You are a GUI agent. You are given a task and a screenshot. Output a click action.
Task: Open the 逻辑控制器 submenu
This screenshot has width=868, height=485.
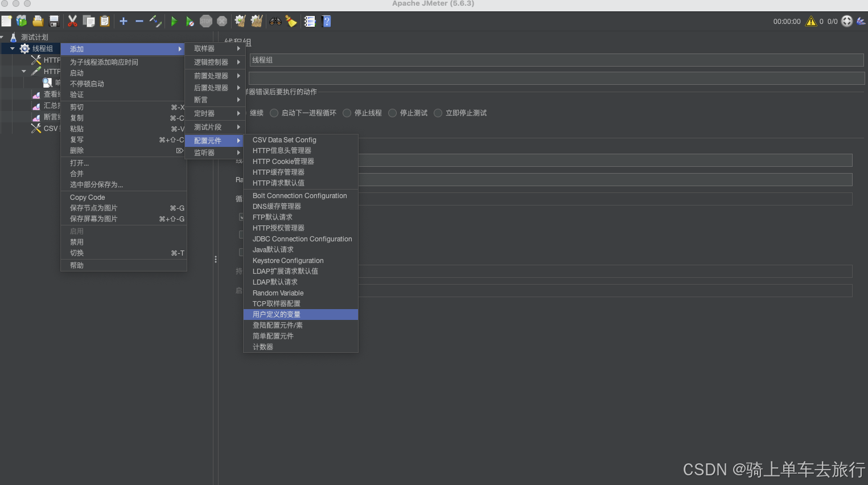point(215,62)
